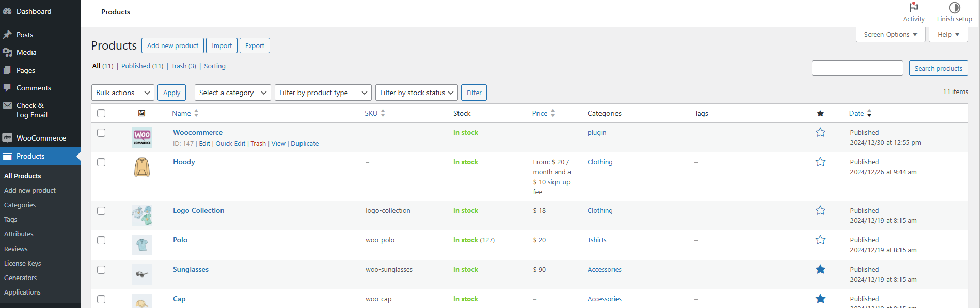Click the Logo Collection product thumbnail
Viewport: 980px width, 308px height.
click(x=142, y=215)
